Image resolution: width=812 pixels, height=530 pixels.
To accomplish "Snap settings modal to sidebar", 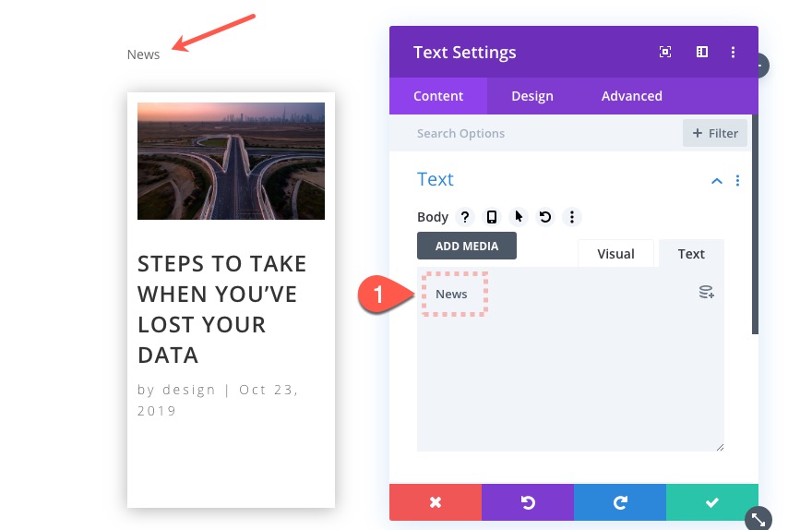I will (x=701, y=52).
